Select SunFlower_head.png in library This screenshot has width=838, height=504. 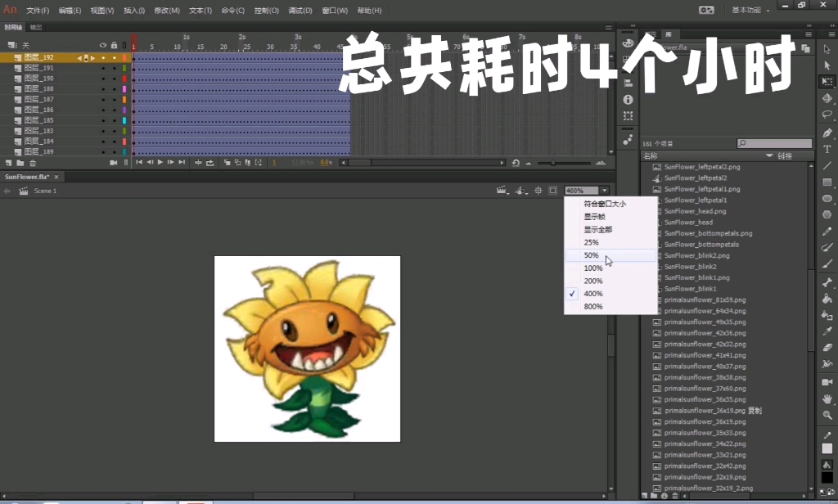coord(695,211)
